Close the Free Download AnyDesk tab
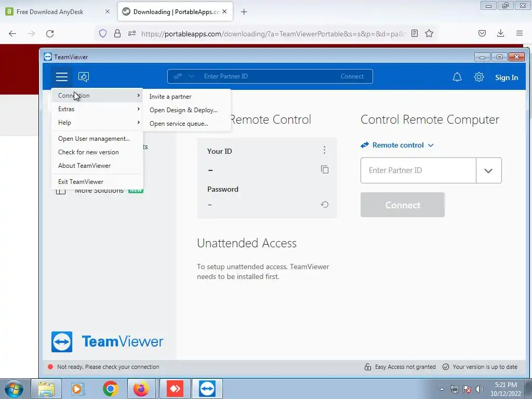 [107, 11]
